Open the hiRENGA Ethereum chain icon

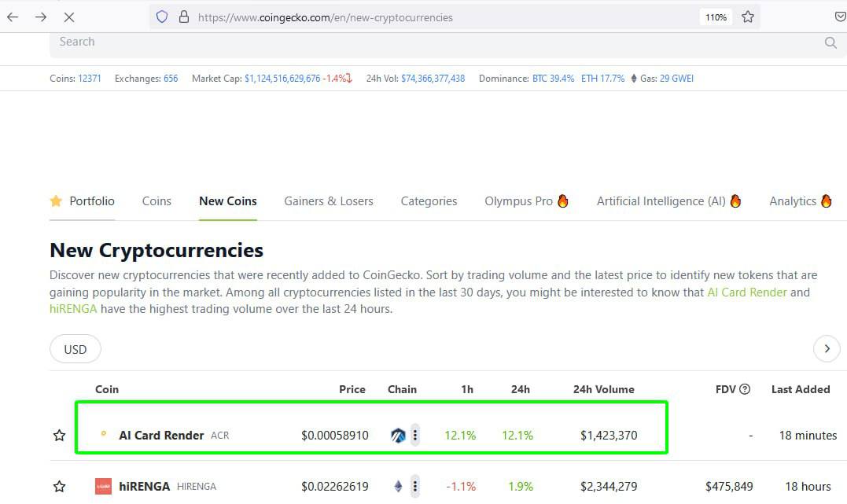(398, 486)
